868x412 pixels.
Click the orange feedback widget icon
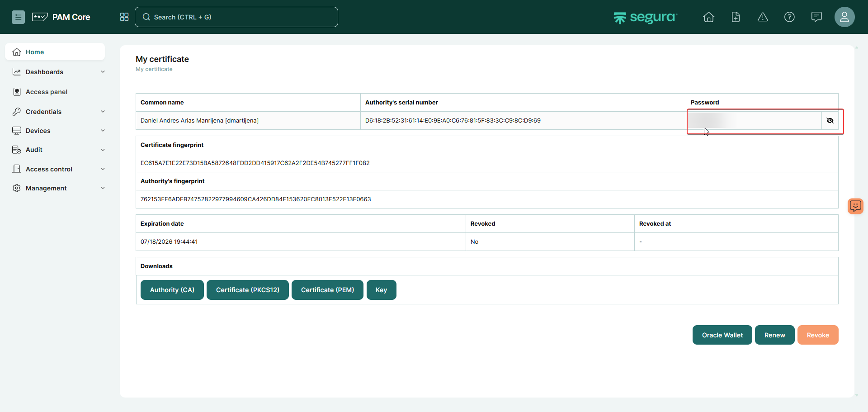(x=855, y=206)
